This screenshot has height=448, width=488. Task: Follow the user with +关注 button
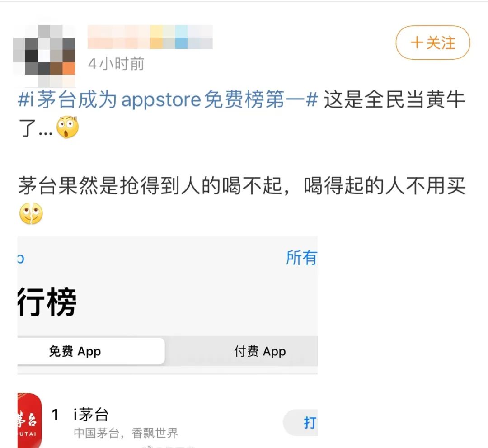[432, 42]
